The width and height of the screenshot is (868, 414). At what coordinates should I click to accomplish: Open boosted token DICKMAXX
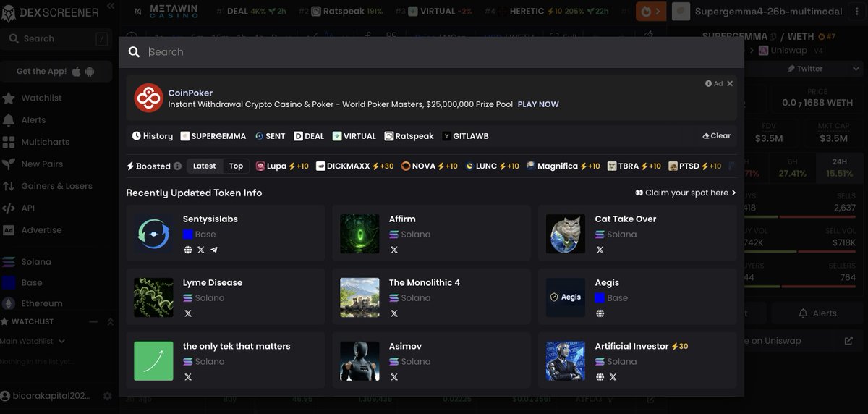[355, 166]
